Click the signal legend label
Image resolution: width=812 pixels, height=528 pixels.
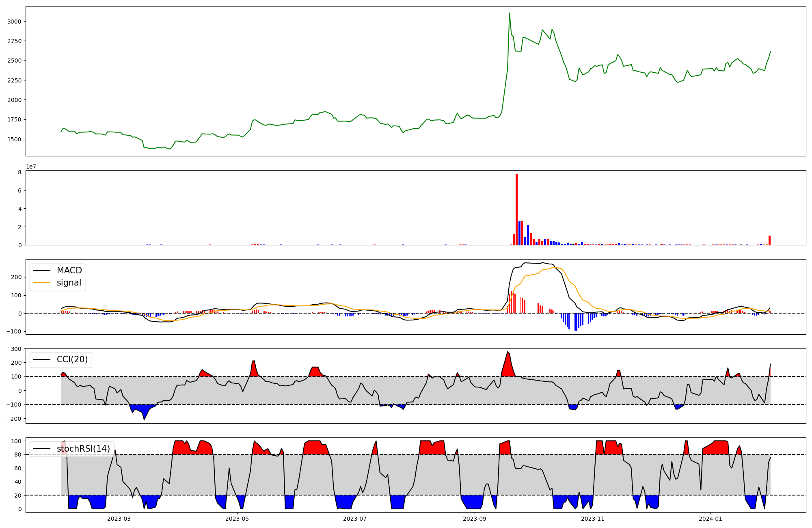pyautogui.click(x=69, y=283)
